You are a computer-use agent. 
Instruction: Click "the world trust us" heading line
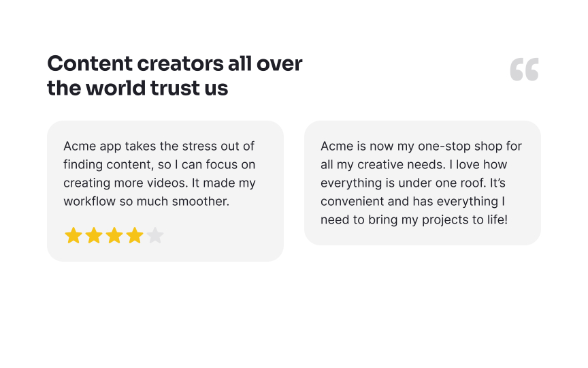[x=137, y=88]
